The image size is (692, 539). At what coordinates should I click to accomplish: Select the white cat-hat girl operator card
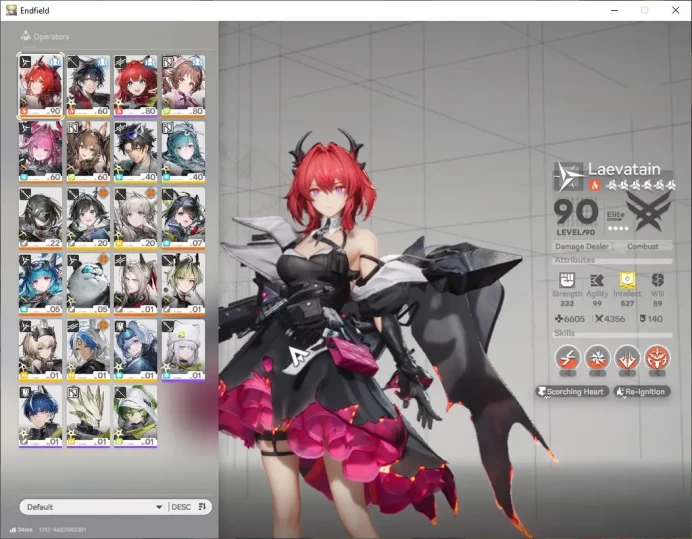coord(183,350)
